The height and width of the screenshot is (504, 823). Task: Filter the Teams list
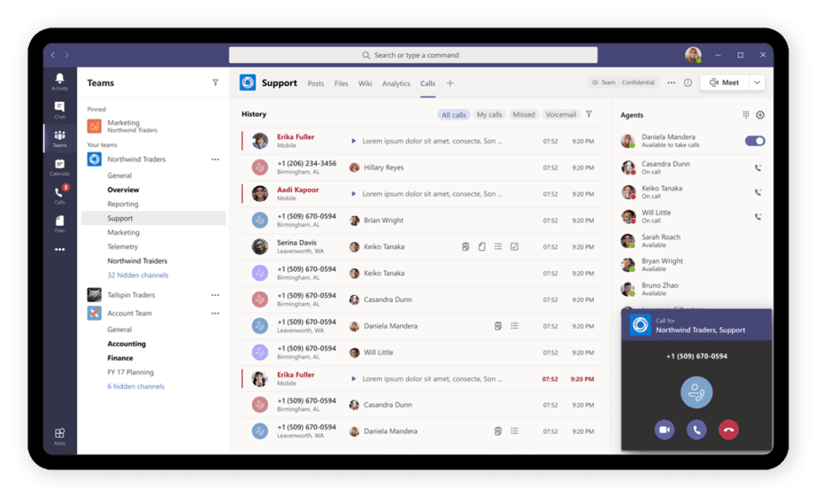tap(215, 83)
